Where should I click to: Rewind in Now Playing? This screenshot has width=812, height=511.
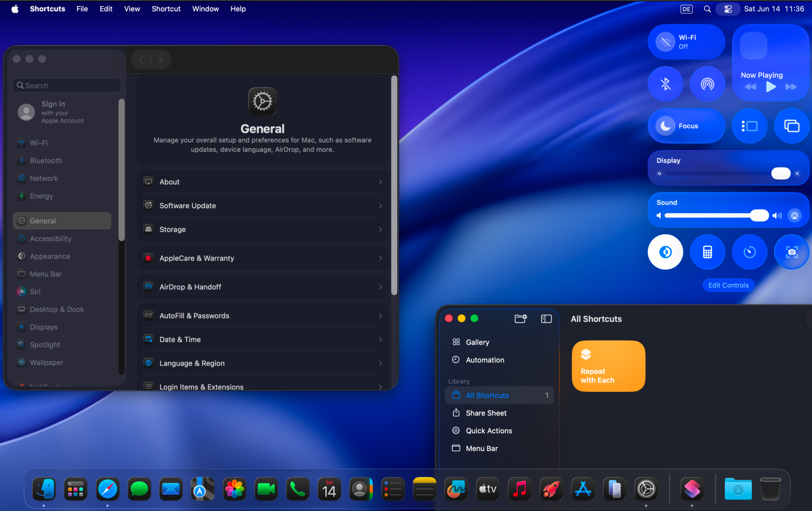coord(750,87)
